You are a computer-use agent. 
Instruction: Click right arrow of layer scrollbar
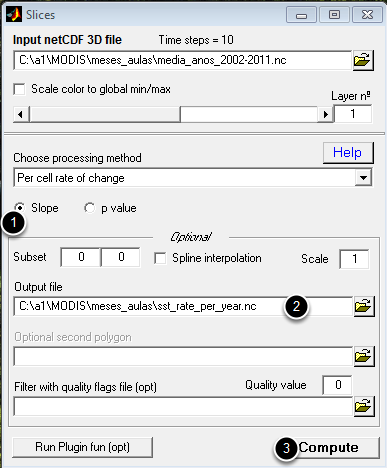point(325,114)
